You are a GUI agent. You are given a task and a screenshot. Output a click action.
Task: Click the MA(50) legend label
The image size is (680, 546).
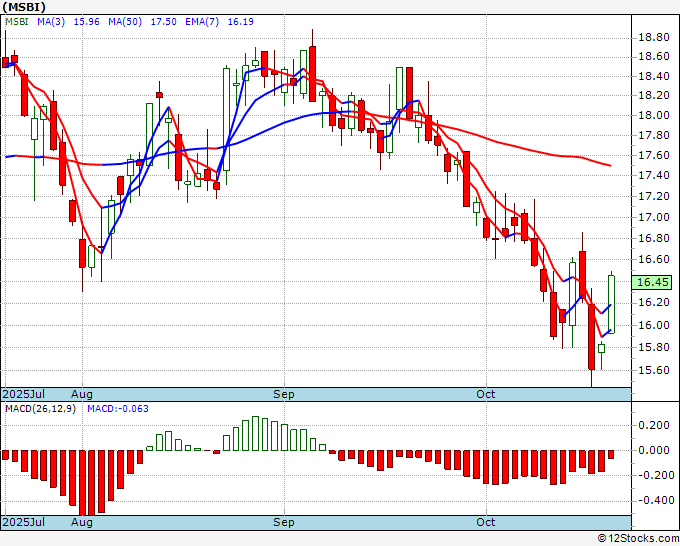125,22
